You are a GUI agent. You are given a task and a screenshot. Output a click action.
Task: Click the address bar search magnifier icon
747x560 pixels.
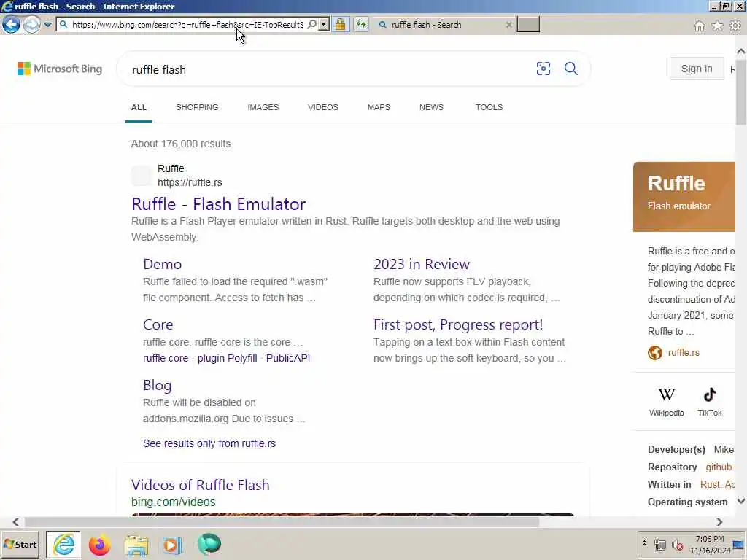tap(312, 24)
